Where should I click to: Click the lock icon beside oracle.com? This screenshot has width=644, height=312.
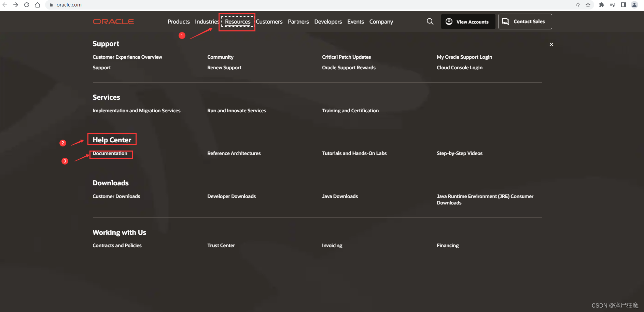tap(51, 5)
